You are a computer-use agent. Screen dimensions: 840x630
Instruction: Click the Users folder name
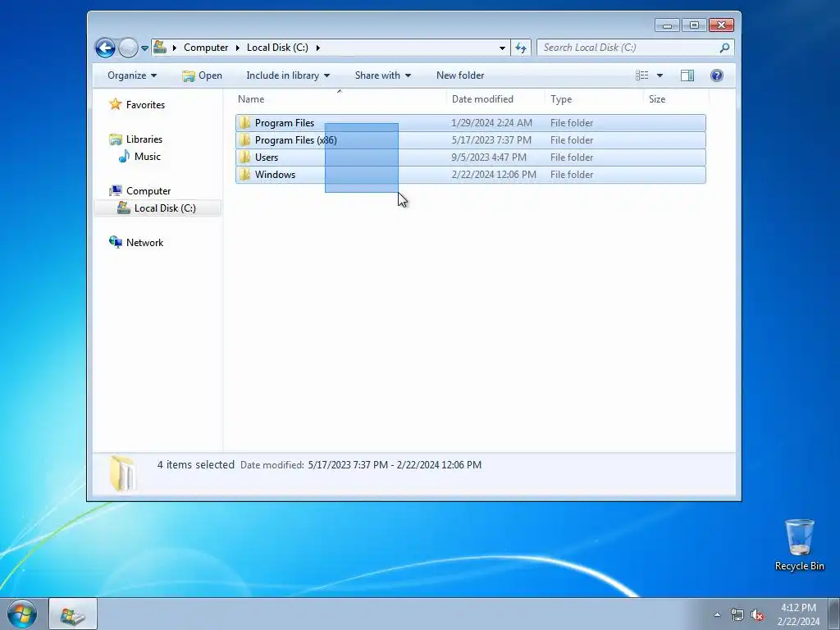[x=267, y=157]
